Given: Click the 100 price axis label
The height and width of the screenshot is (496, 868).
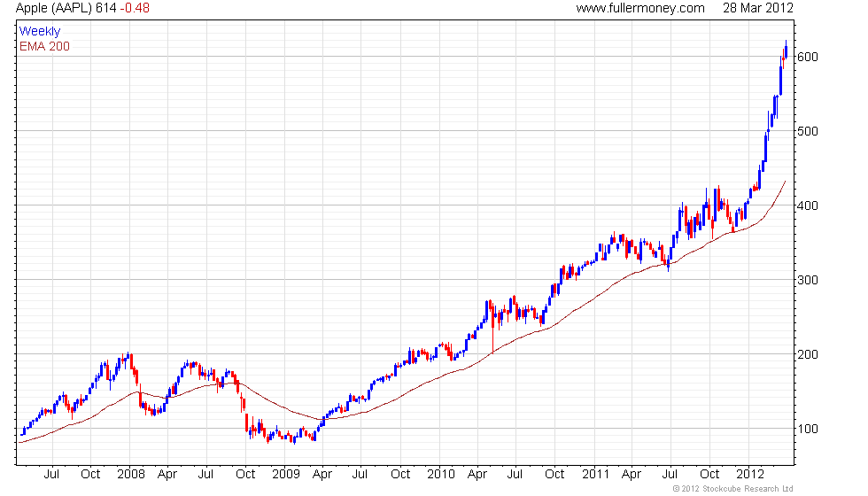Looking at the screenshot, I should tap(807, 429).
